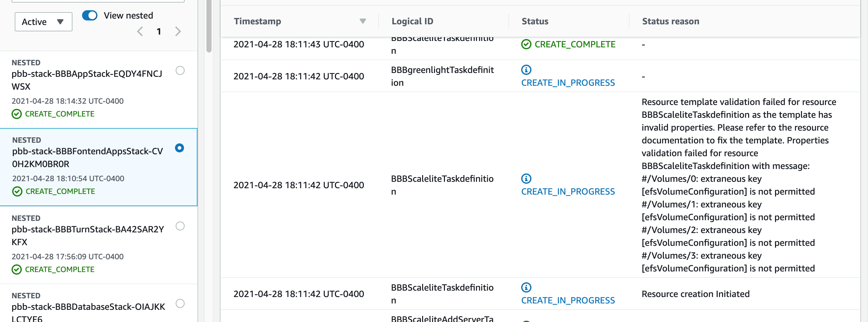
Task: Click the info icon on the validation failed row
Action: 526,179
